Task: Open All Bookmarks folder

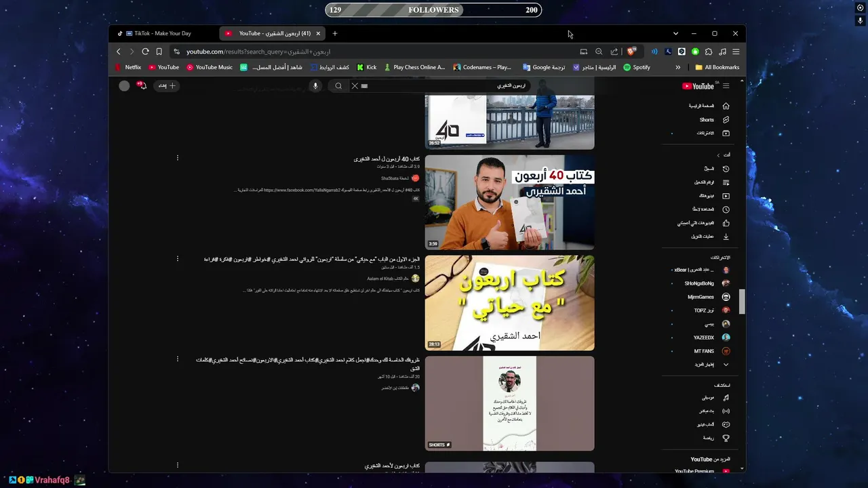Action: 717,67
